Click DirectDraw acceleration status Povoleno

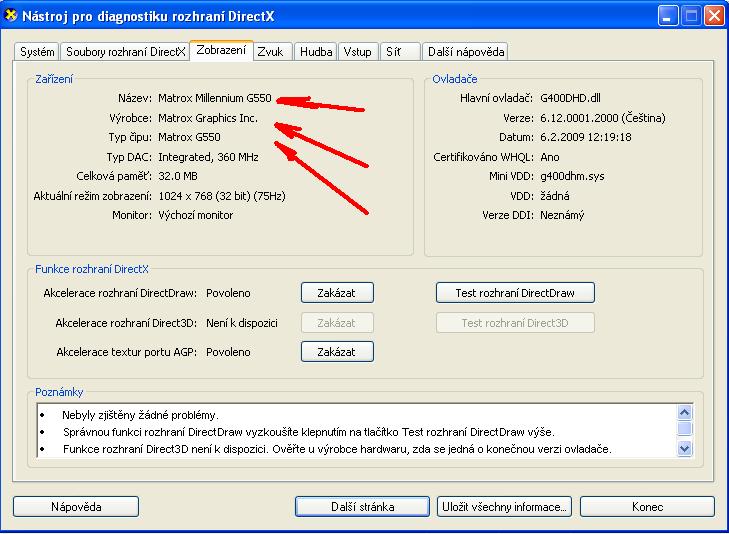pyautogui.click(x=228, y=293)
